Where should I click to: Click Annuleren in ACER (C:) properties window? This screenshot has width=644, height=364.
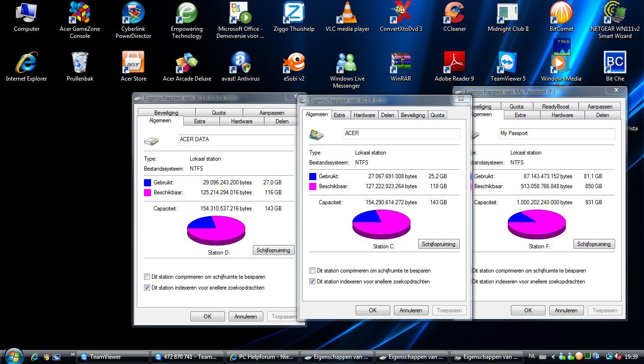tap(411, 310)
